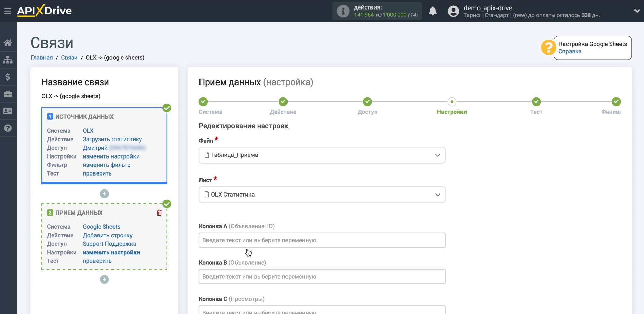The height and width of the screenshot is (314, 644).
Task: Open Загрузить статистику action link
Action: tap(112, 139)
